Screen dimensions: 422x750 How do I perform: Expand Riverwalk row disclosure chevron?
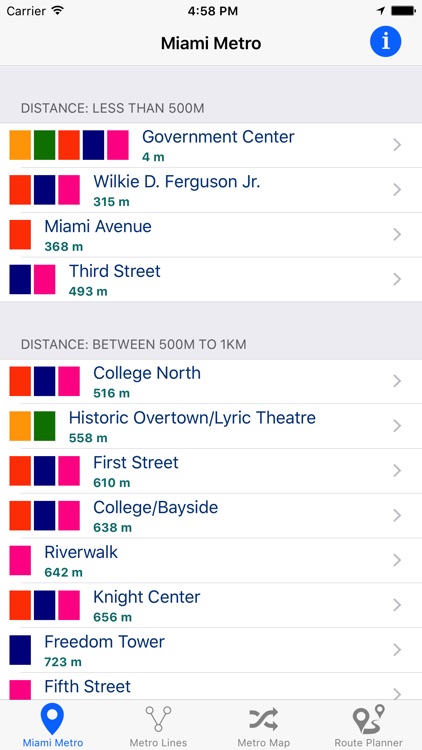pos(397,560)
